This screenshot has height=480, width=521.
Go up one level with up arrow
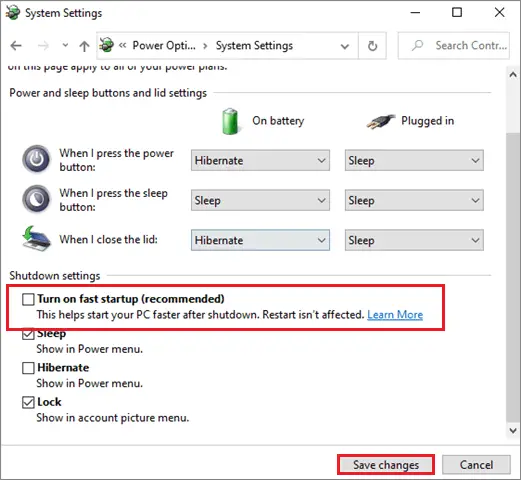[x=84, y=46]
